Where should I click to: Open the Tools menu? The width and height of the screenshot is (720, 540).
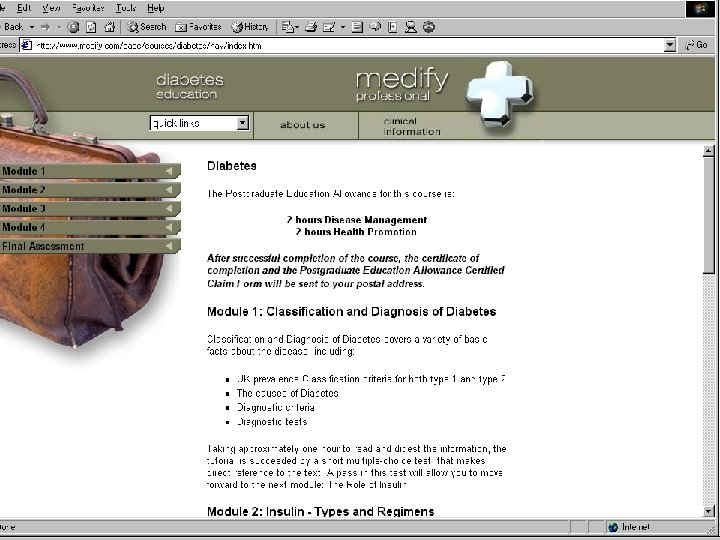[x=126, y=8]
